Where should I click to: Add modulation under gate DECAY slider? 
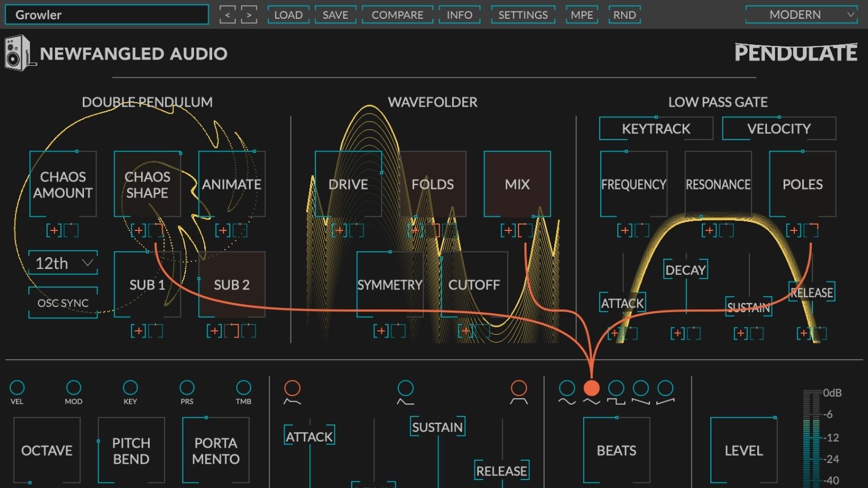(x=677, y=334)
